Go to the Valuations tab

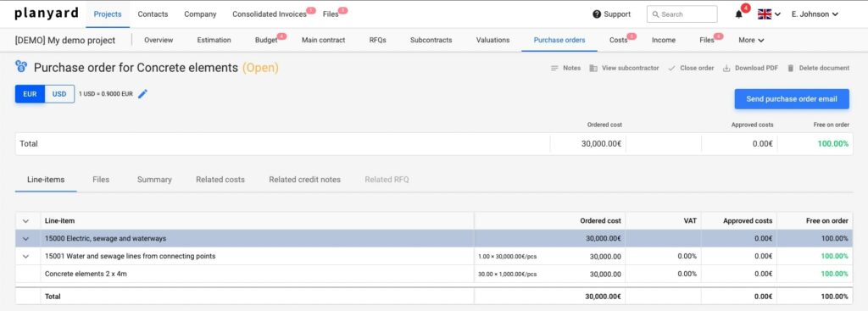point(492,40)
